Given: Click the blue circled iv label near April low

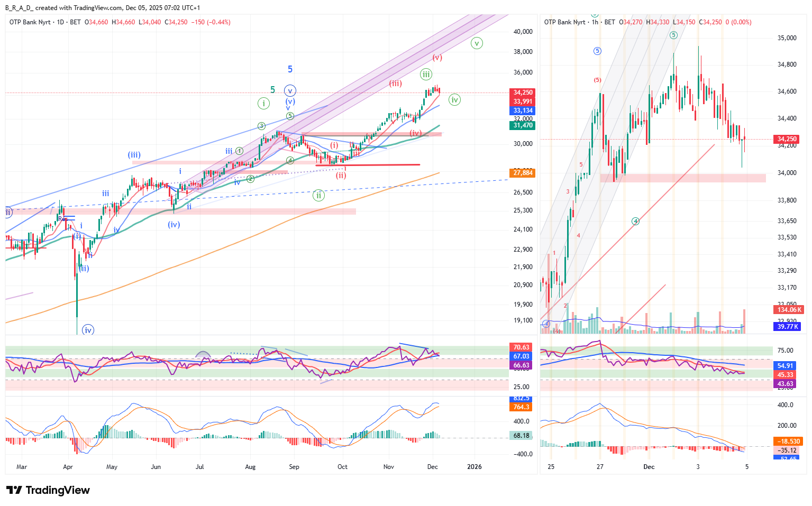Looking at the screenshot, I should (x=88, y=330).
